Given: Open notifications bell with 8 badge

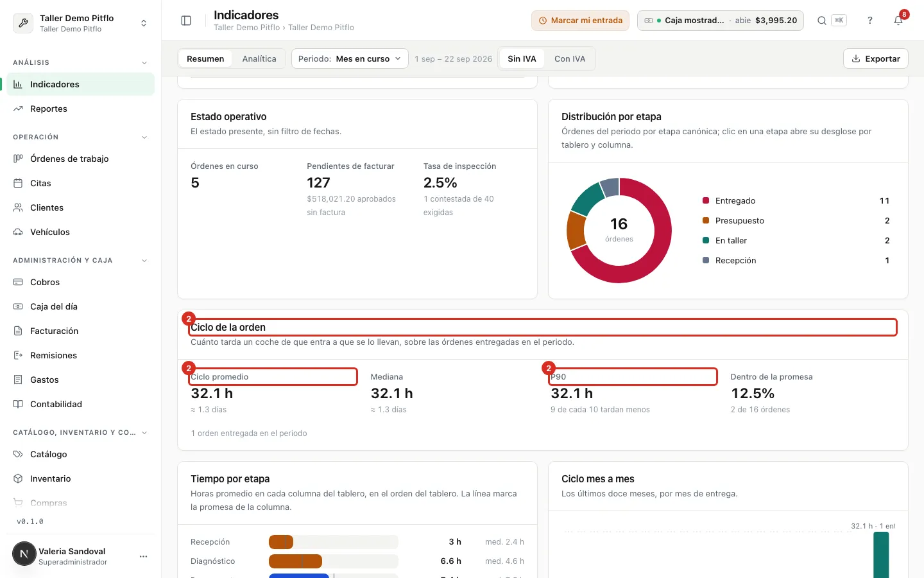Looking at the screenshot, I should pos(898,21).
